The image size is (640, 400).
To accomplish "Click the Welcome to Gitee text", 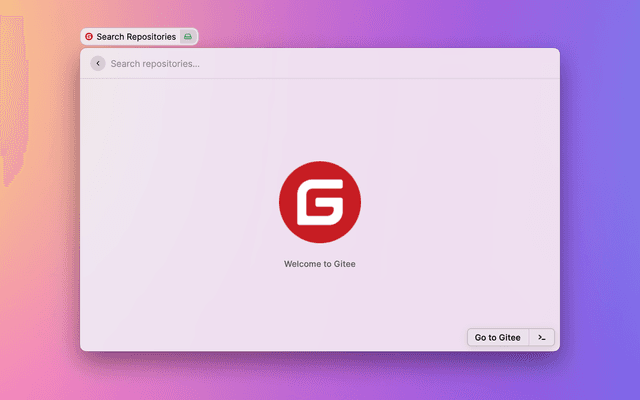I will coord(319,264).
